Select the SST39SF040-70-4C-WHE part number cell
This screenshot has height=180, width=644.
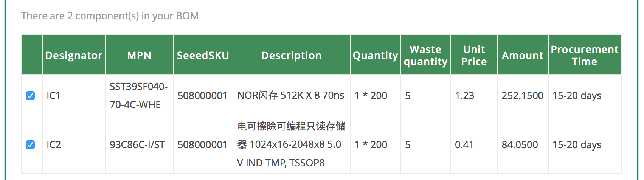pos(139,95)
